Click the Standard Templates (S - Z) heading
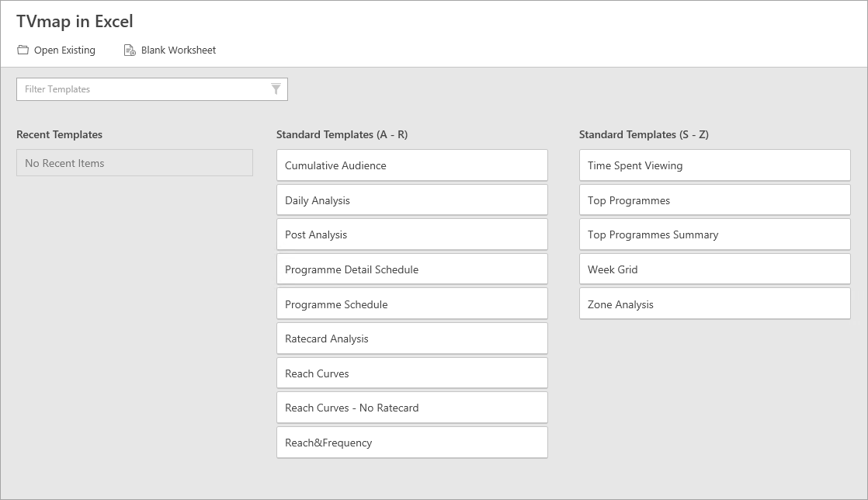The image size is (868, 500). point(644,134)
